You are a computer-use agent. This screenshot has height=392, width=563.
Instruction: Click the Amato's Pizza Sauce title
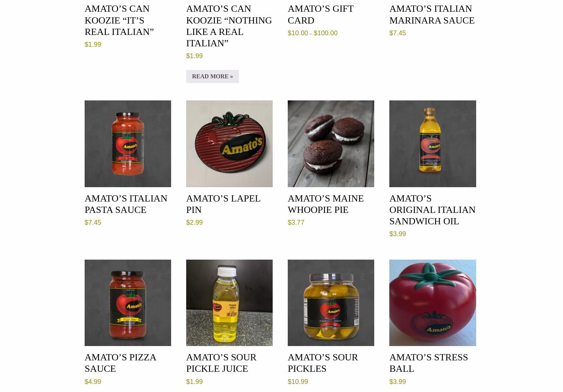tap(120, 363)
